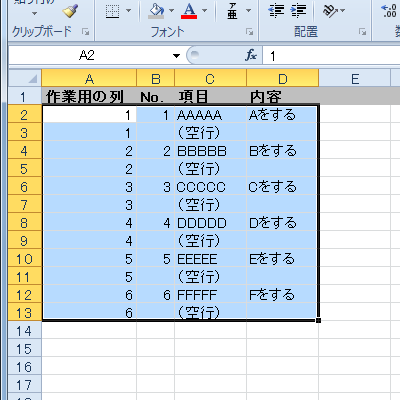400x400 pixels.
Task: Click the (空行) cell in row 7
Action: (x=210, y=205)
